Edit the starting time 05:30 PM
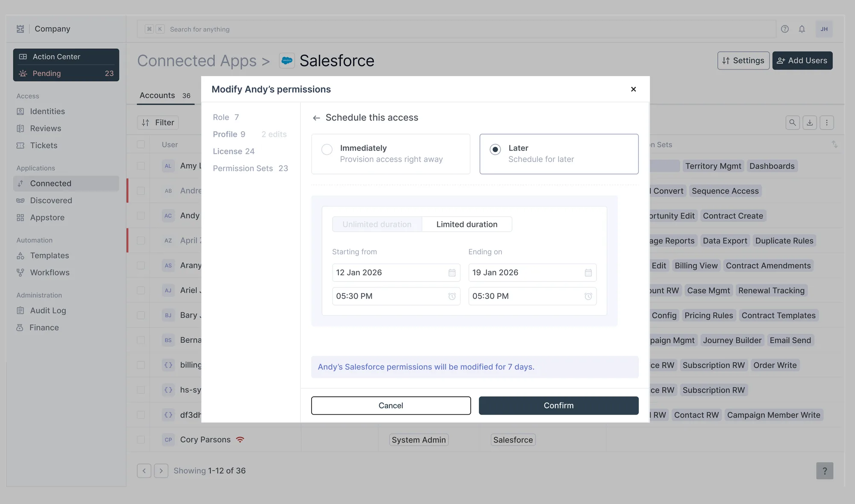855x504 pixels. (396, 296)
